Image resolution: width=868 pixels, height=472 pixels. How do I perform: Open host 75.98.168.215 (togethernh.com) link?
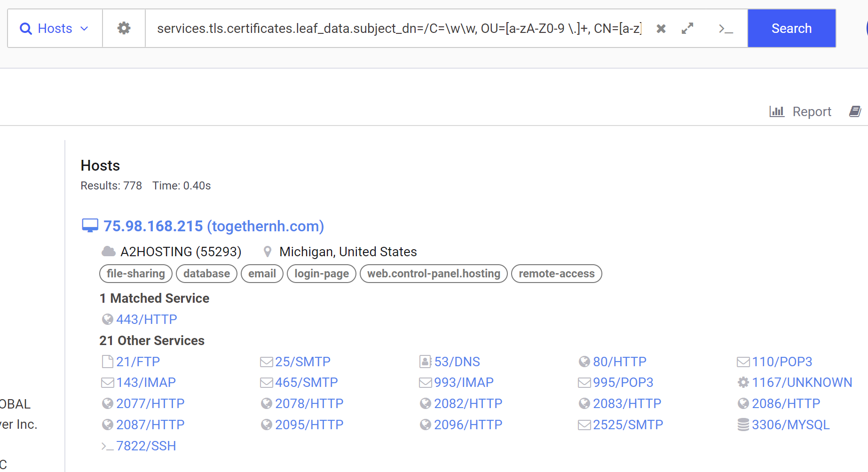pyautogui.click(x=213, y=226)
